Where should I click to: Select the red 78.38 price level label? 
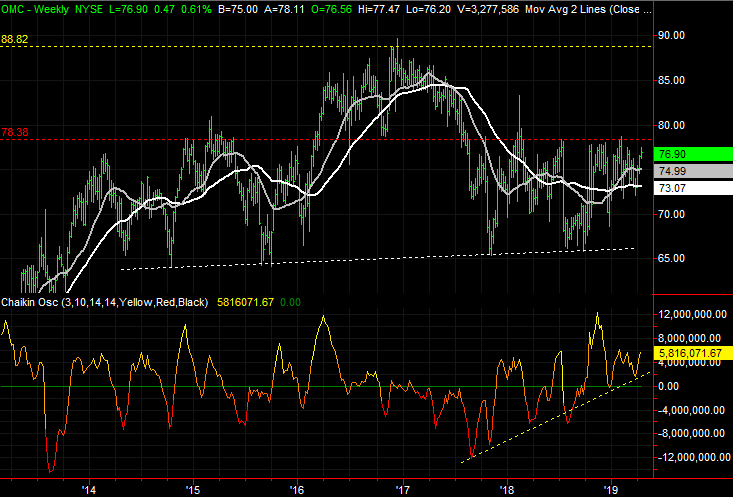[15, 131]
